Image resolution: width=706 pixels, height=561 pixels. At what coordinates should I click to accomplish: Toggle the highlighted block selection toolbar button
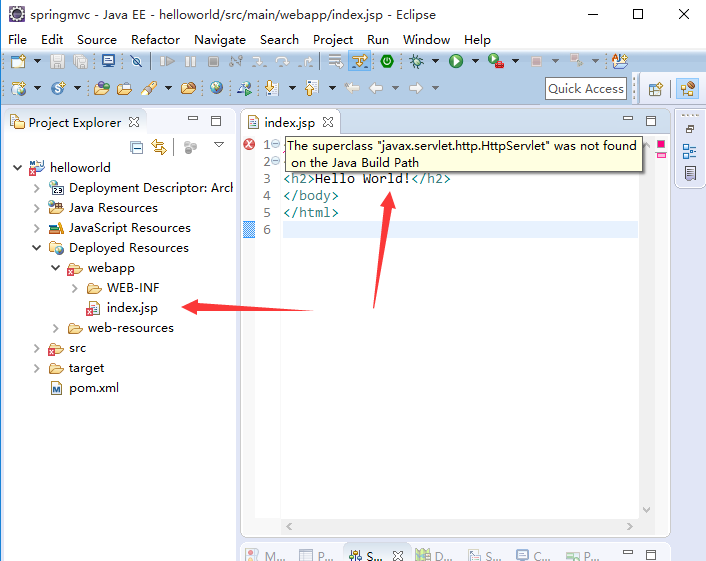click(x=359, y=61)
